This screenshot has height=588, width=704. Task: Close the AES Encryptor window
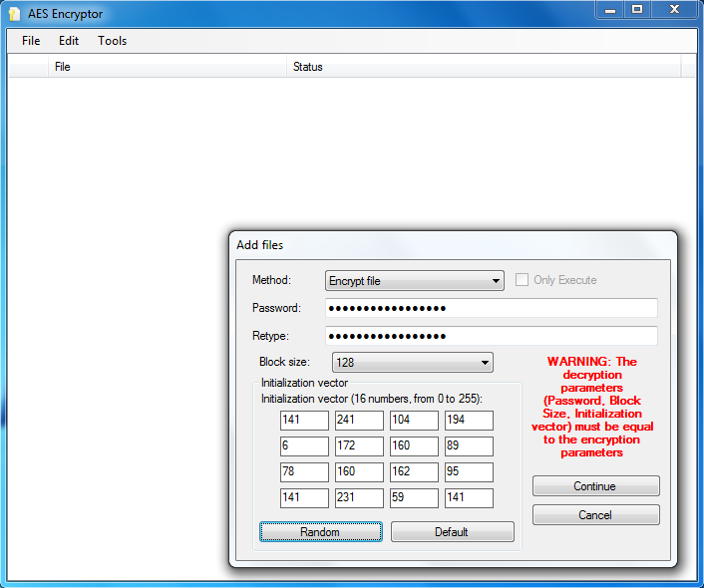coord(674,10)
